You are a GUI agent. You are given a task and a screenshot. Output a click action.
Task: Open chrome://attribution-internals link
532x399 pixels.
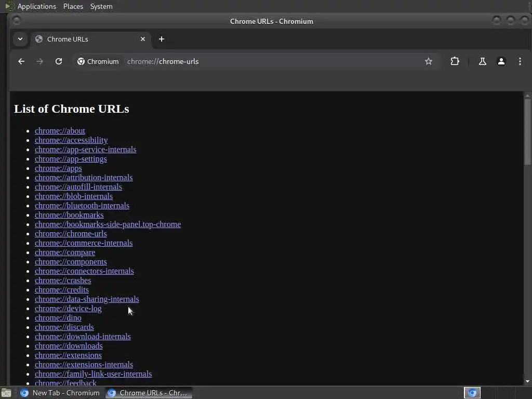point(84,178)
